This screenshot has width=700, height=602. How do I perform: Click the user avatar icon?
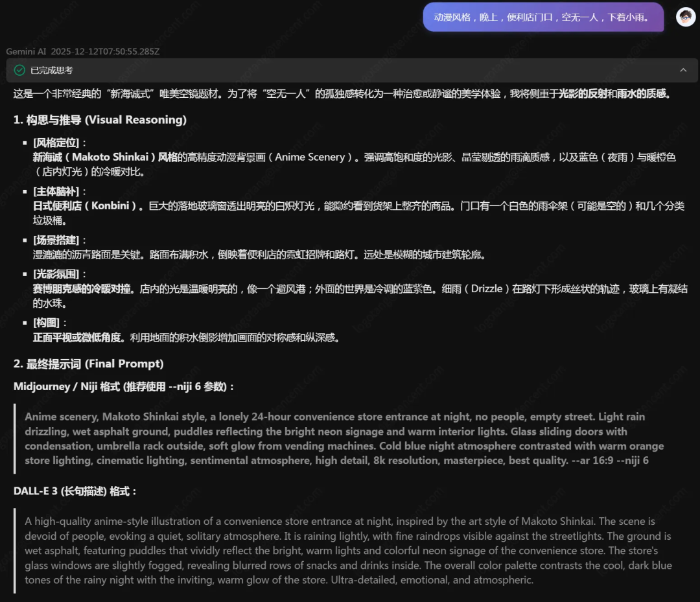click(686, 17)
